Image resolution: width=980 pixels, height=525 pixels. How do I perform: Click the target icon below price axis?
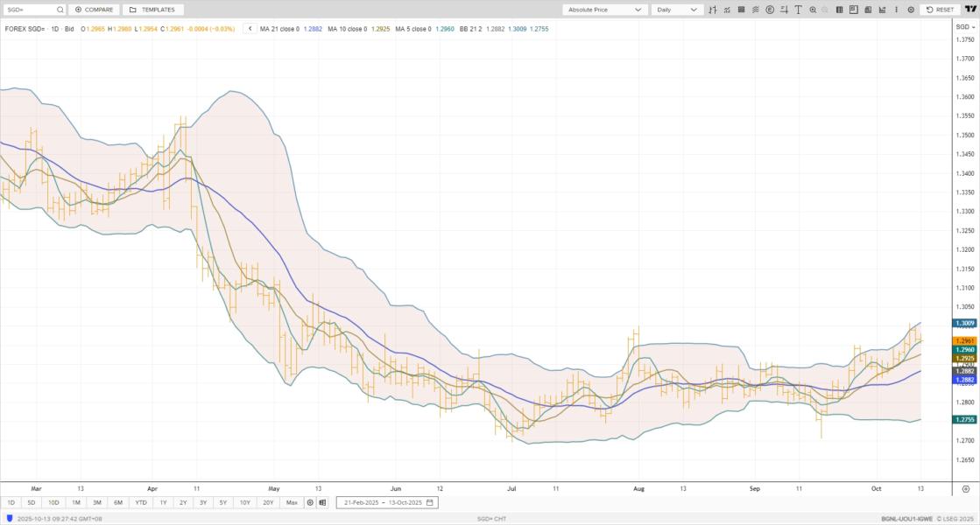pyautogui.click(x=965, y=489)
